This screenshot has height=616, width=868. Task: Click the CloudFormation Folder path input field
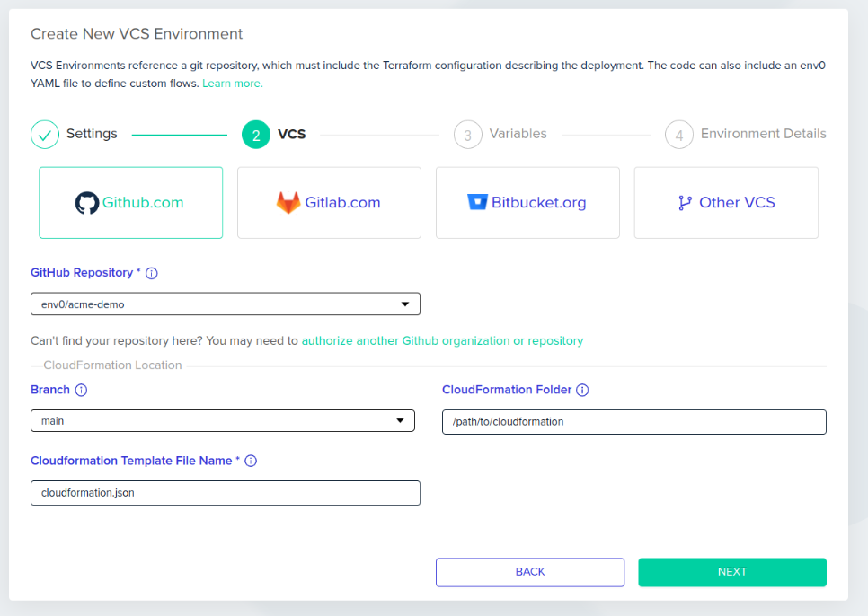pyautogui.click(x=634, y=422)
